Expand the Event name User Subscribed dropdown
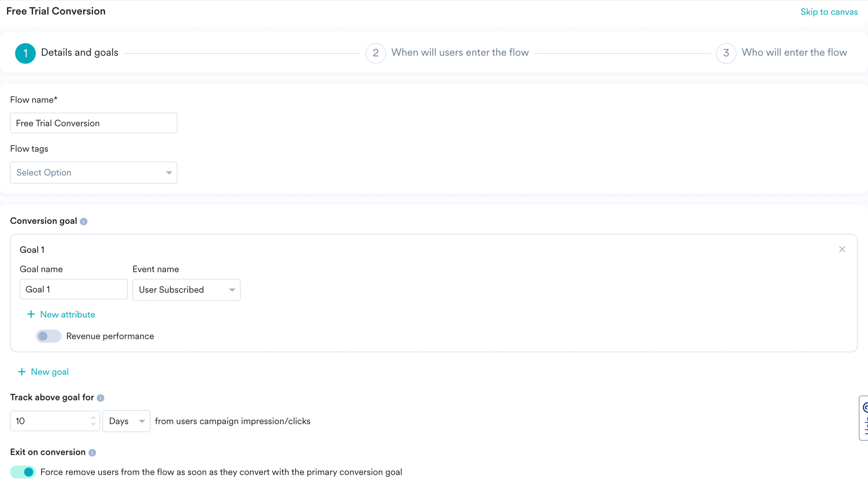Image resolution: width=868 pixels, height=483 pixels. (x=186, y=290)
